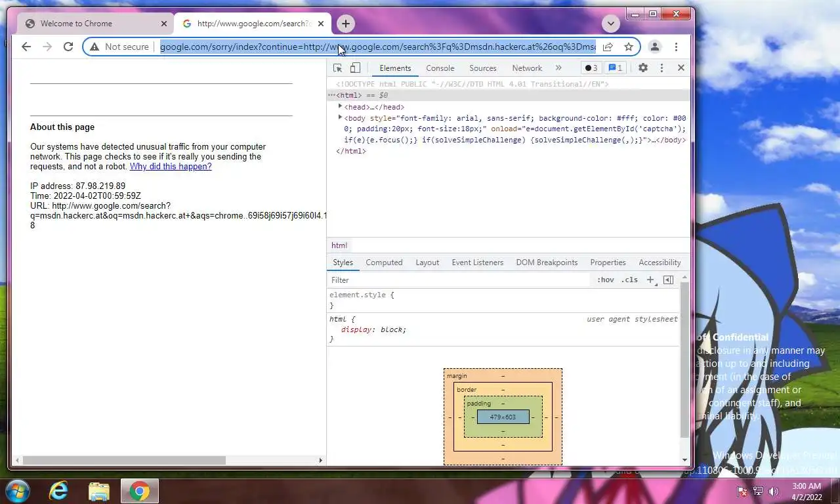Click the address bar URL field
The width and height of the screenshot is (840, 504).
pos(377,47)
